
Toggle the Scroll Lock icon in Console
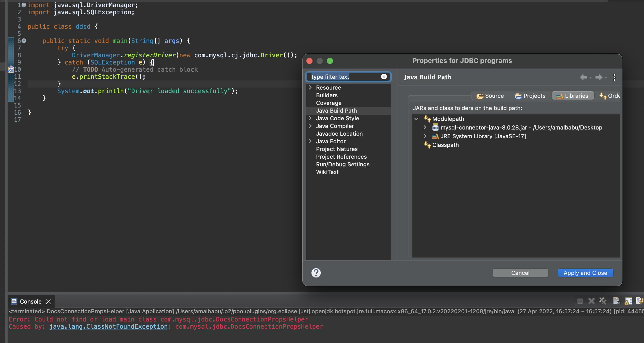click(628, 301)
